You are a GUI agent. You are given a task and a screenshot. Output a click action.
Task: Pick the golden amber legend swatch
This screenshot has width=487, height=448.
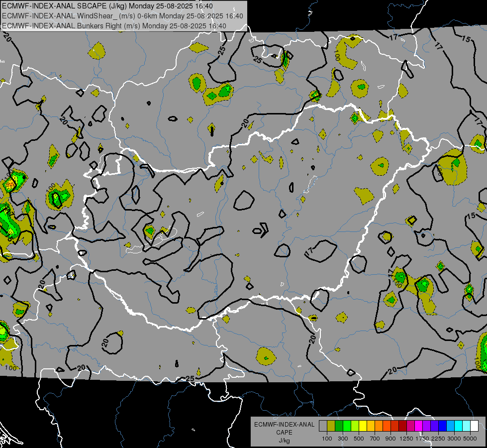click(371, 426)
